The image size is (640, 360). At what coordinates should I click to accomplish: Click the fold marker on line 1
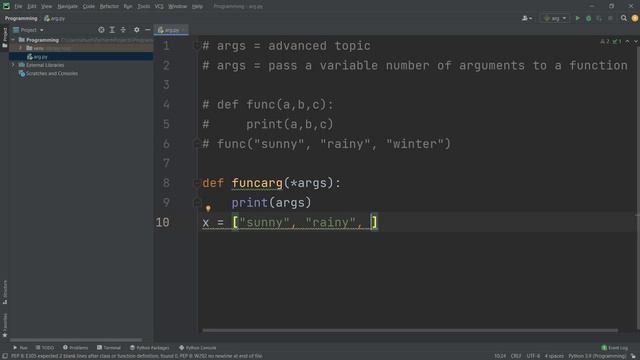197,46
